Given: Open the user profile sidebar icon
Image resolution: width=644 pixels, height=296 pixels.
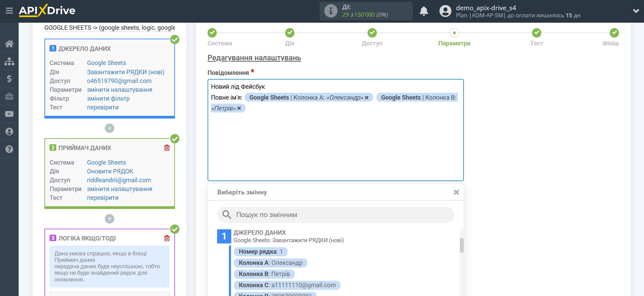Looking at the screenshot, I should (9, 132).
